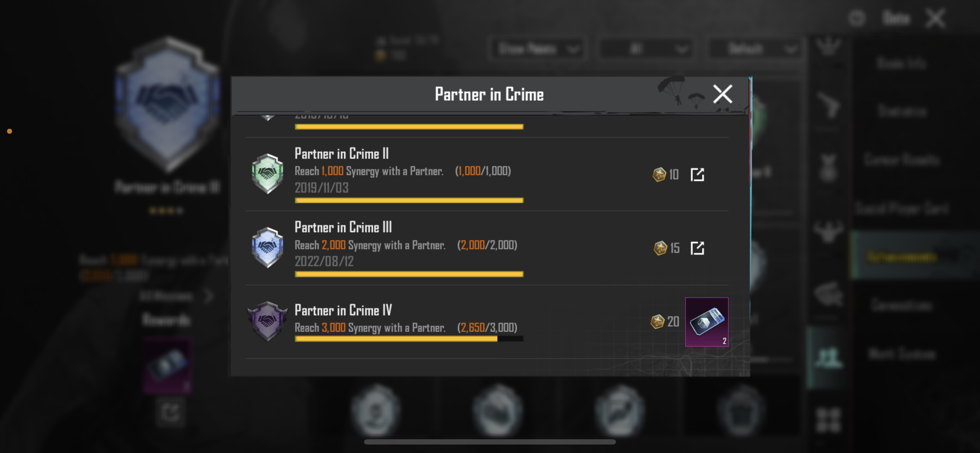The height and width of the screenshot is (453, 980).
Task: Select the purple Partner in Crime IV badge
Action: [267, 321]
